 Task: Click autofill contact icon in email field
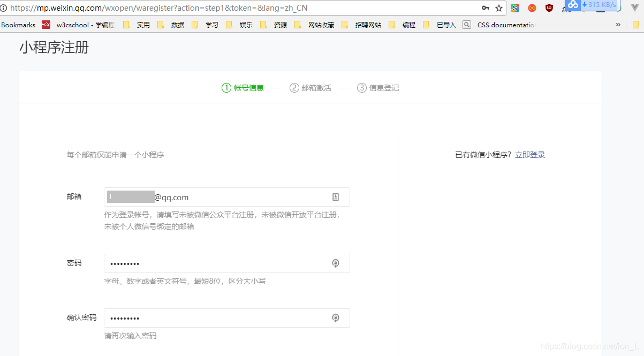pyautogui.click(x=336, y=197)
